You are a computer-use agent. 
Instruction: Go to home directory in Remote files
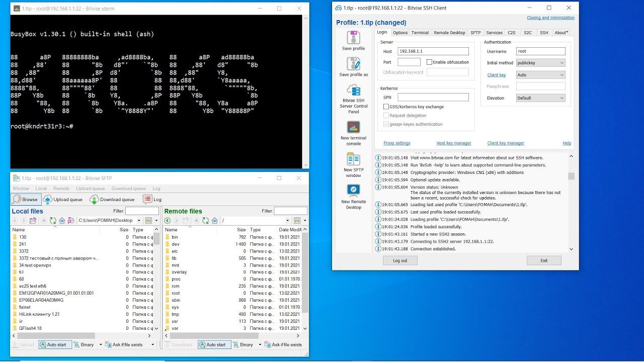pyautogui.click(x=214, y=220)
